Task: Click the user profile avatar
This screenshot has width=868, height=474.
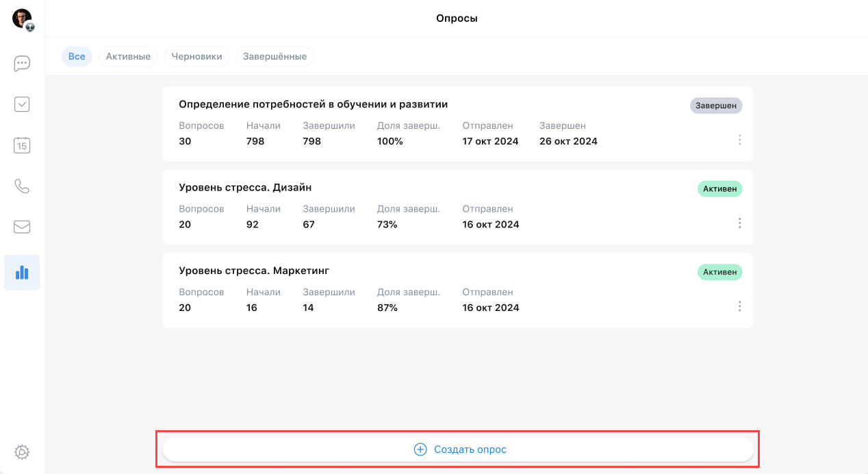Action: [22, 18]
